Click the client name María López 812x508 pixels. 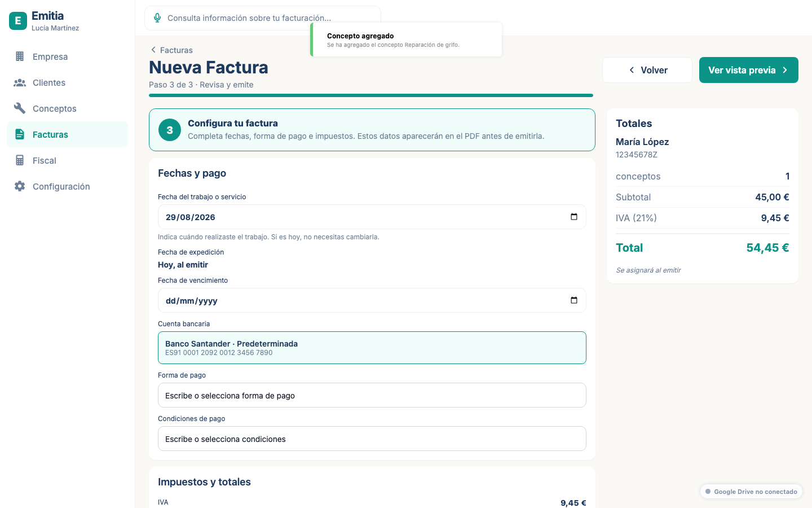click(642, 142)
